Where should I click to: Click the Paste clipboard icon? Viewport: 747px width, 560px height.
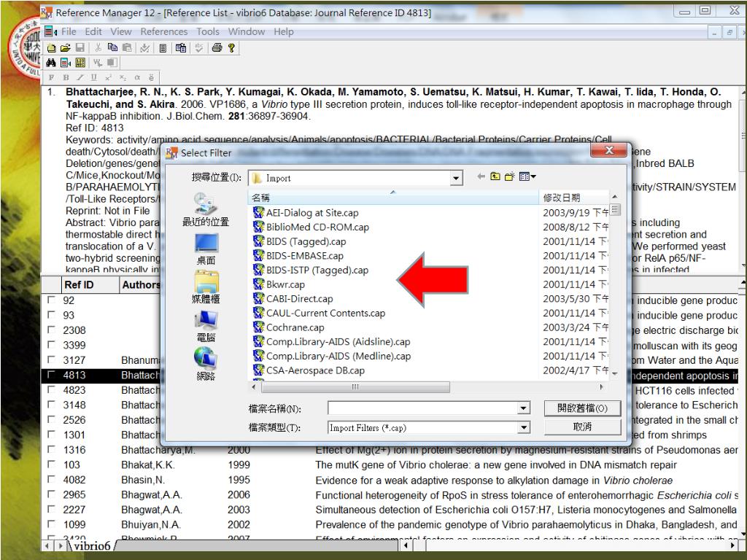click(x=127, y=47)
